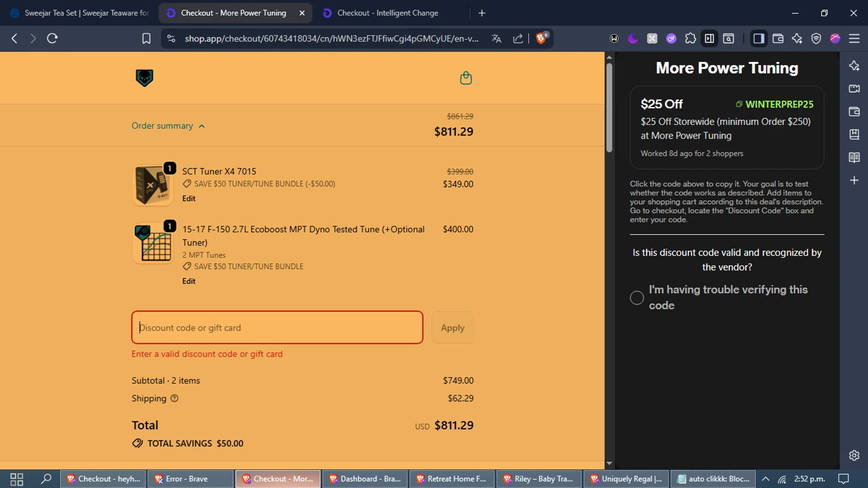868x488 pixels.
Task: Edit the F-150 Ecoboost MPT Tune item
Action: pos(189,281)
